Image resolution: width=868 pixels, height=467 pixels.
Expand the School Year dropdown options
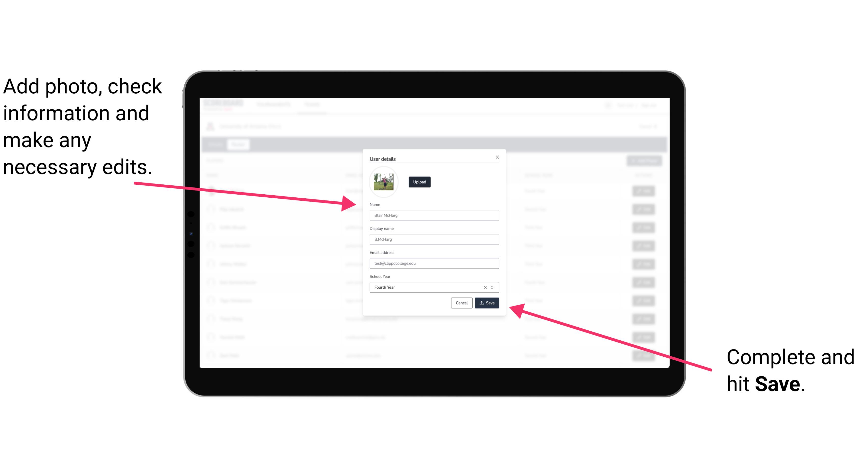point(494,287)
